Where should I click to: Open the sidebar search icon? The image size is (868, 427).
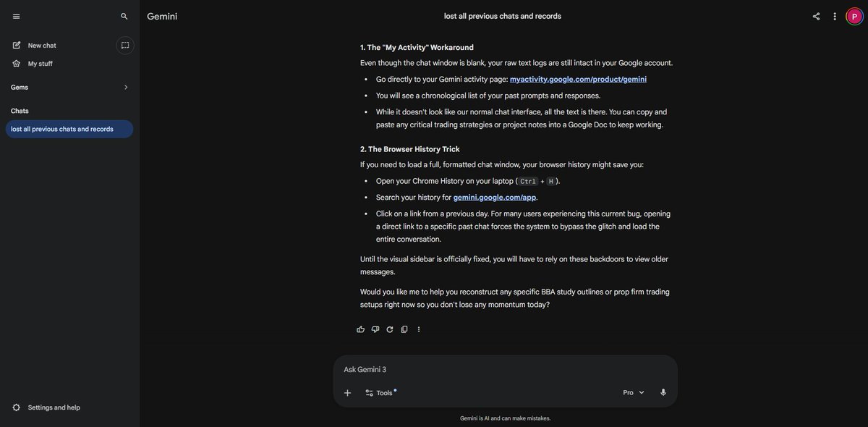(124, 16)
